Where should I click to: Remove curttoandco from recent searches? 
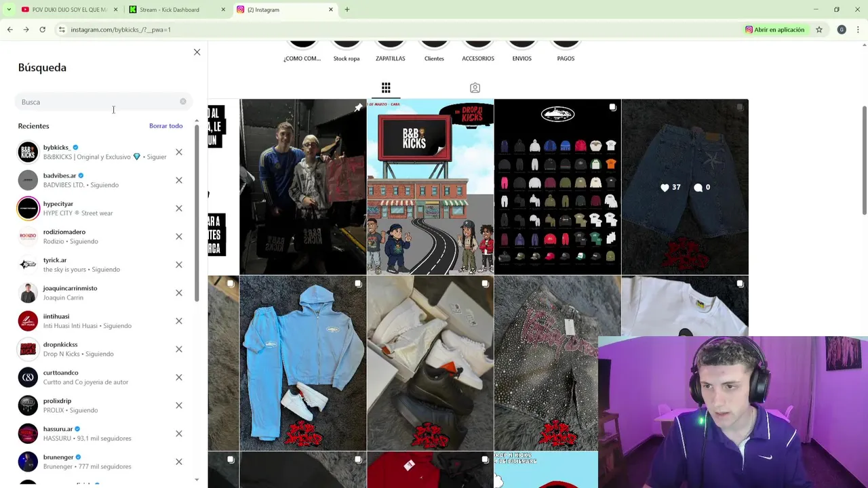click(x=179, y=378)
